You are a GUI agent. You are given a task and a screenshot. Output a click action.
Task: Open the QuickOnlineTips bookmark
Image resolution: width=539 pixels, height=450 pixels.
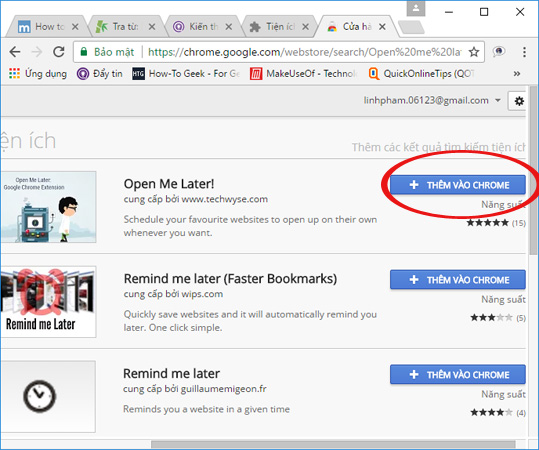point(422,73)
